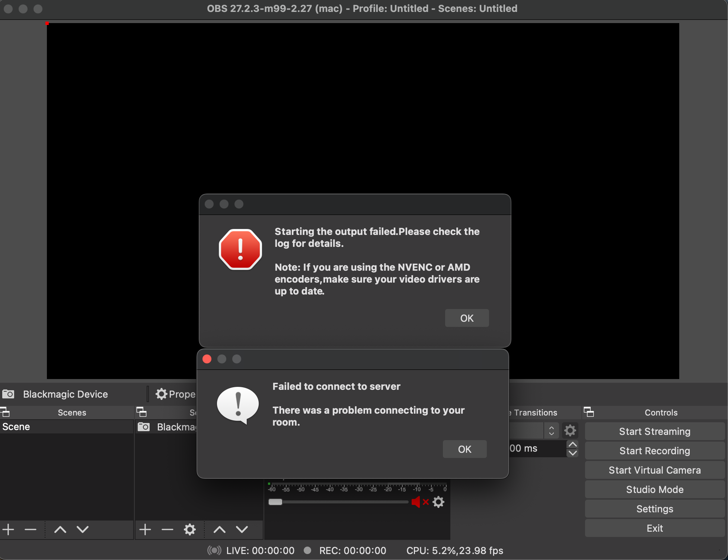Open Blackmagic Device source properties gear icon
728x560 pixels.
(162, 394)
